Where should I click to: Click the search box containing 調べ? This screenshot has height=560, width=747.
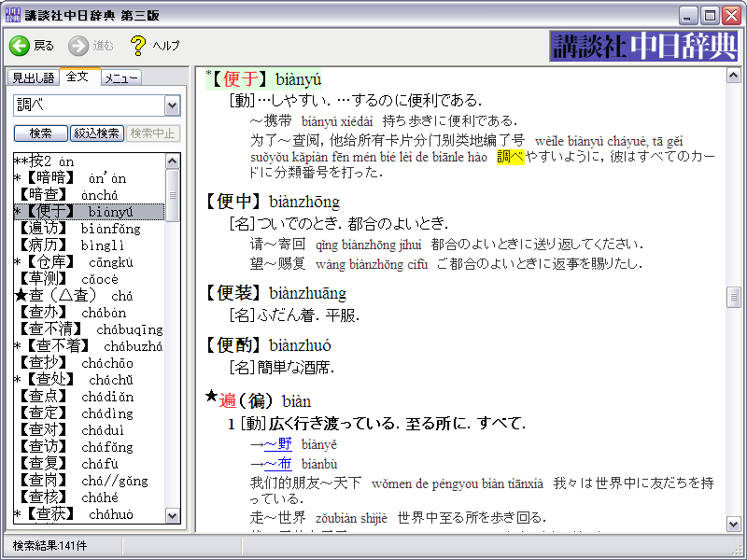pos(89,105)
